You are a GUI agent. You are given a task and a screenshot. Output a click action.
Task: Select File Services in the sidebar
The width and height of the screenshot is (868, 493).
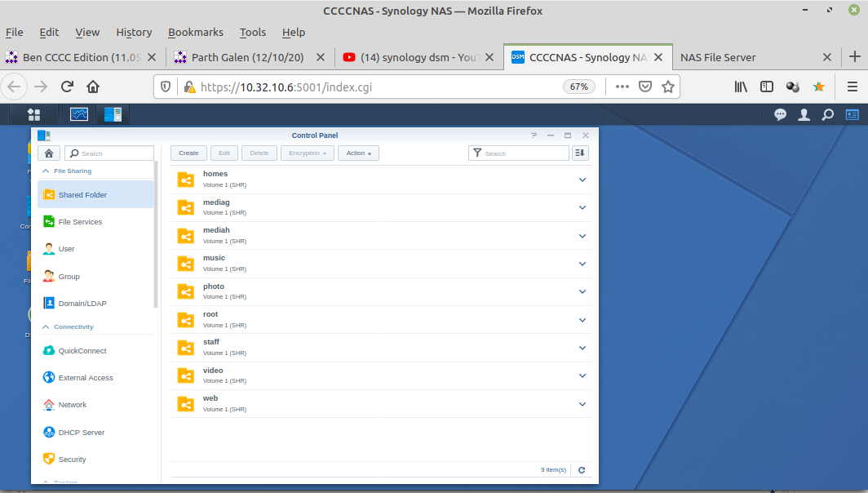80,222
